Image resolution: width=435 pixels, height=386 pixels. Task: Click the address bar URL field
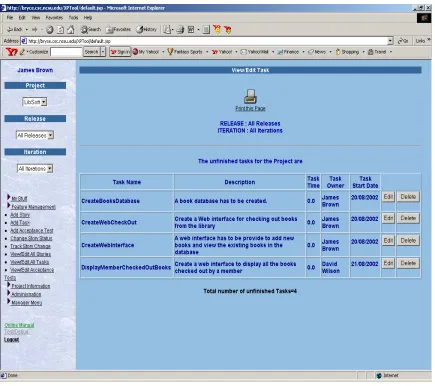tap(204, 41)
